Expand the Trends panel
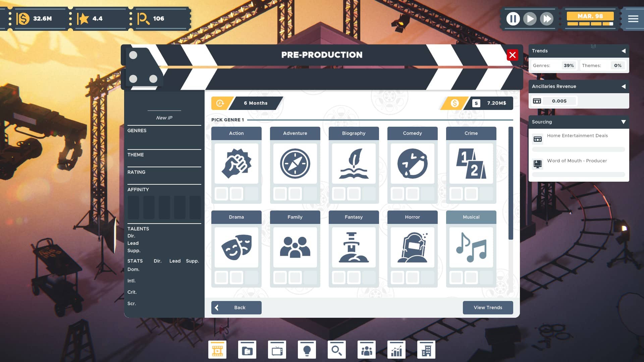The width and height of the screenshot is (644, 362). tap(624, 51)
